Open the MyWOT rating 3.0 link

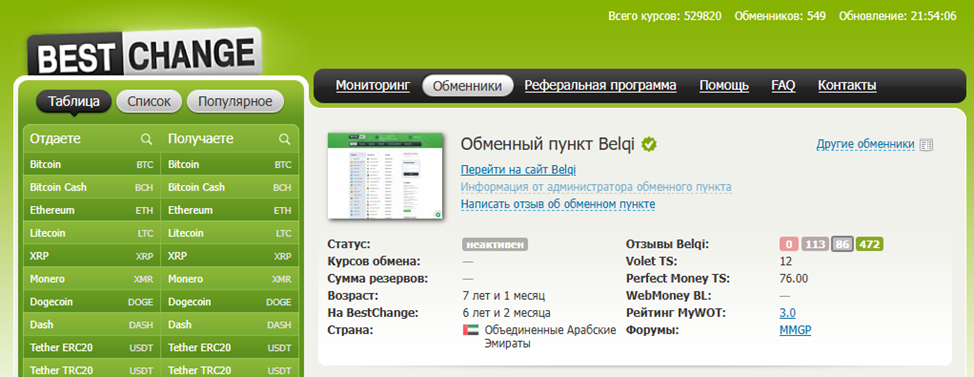[x=788, y=313]
